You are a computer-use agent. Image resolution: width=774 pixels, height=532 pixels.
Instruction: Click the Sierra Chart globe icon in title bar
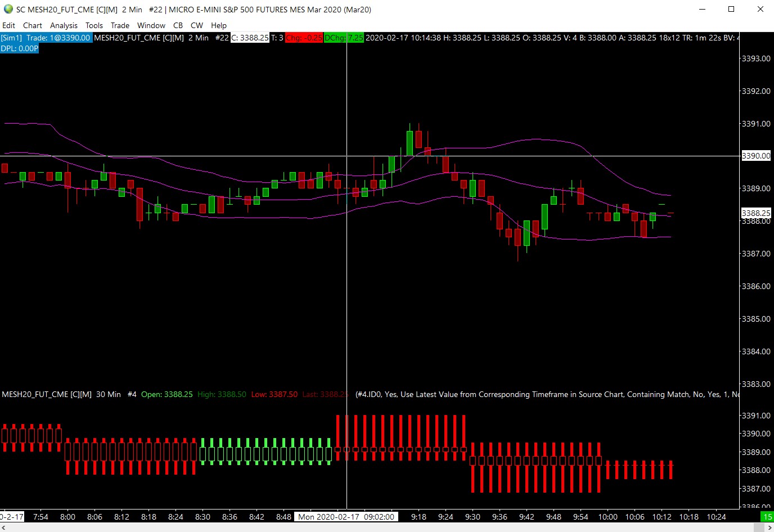coord(8,9)
